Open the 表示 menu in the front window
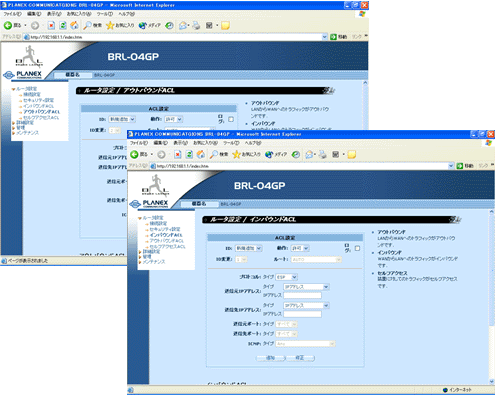This screenshot has width=500, height=400. [x=180, y=143]
